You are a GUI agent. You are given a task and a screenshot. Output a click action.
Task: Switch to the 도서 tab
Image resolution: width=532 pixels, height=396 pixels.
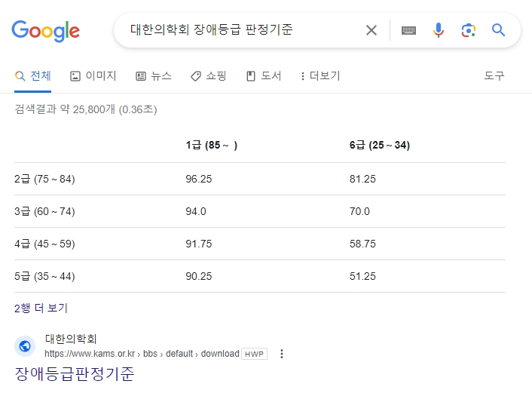264,75
